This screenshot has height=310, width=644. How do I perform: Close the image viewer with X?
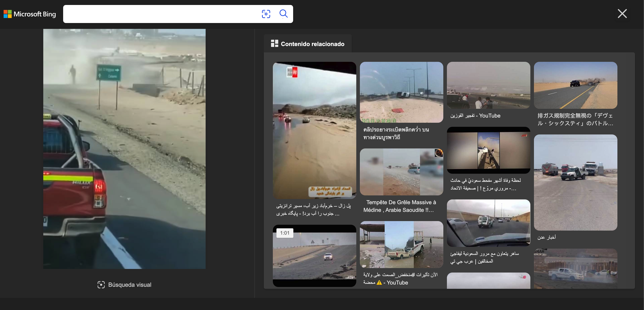pyautogui.click(x=622, y=14)
